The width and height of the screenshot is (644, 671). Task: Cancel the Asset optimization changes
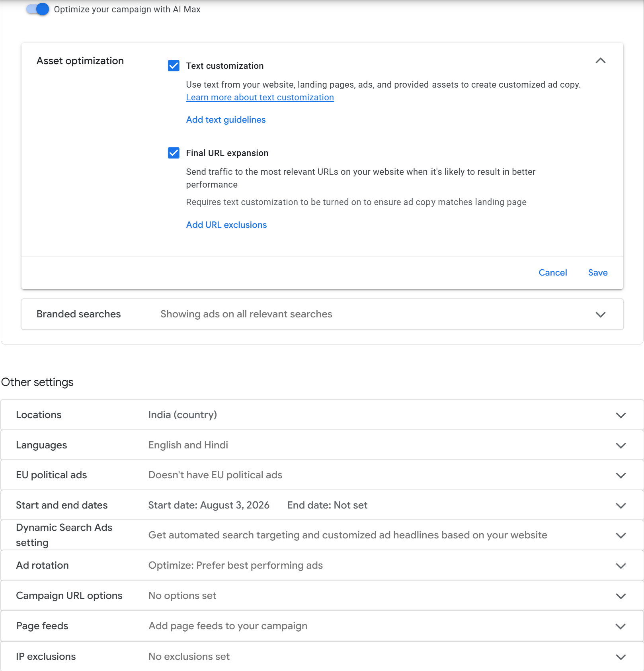552,273
